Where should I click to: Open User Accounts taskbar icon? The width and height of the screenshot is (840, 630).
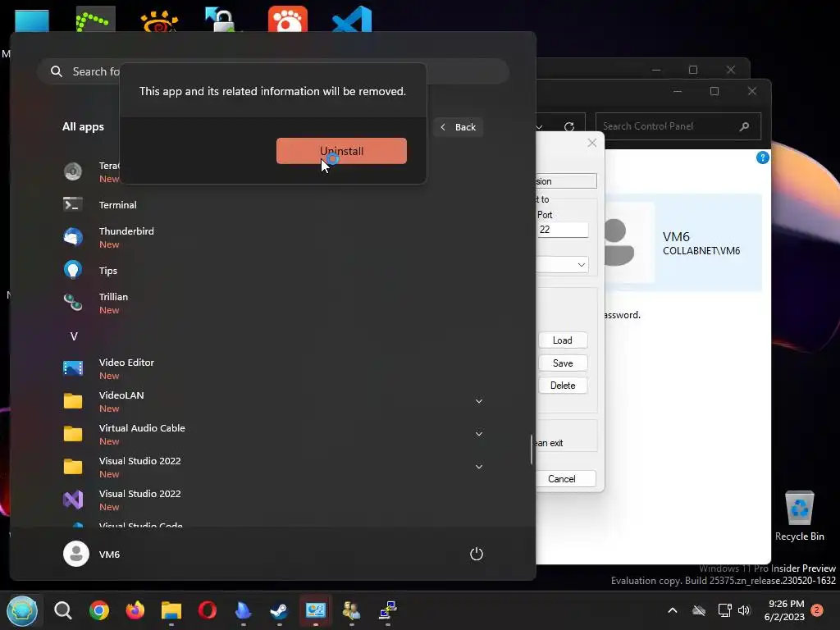coord(351,610)
